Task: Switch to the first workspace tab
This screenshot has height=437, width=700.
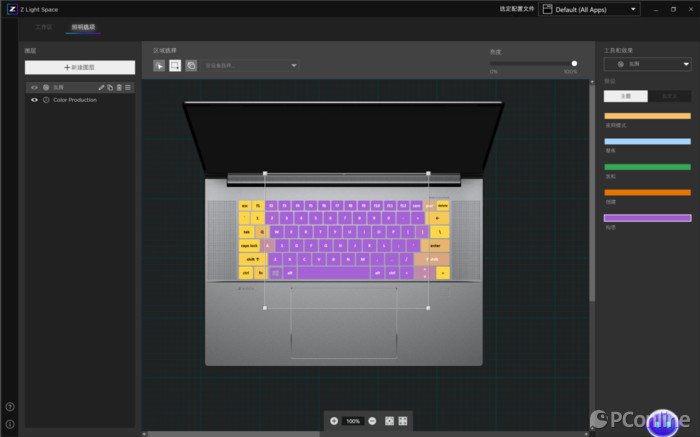Action: coord(44,27)
